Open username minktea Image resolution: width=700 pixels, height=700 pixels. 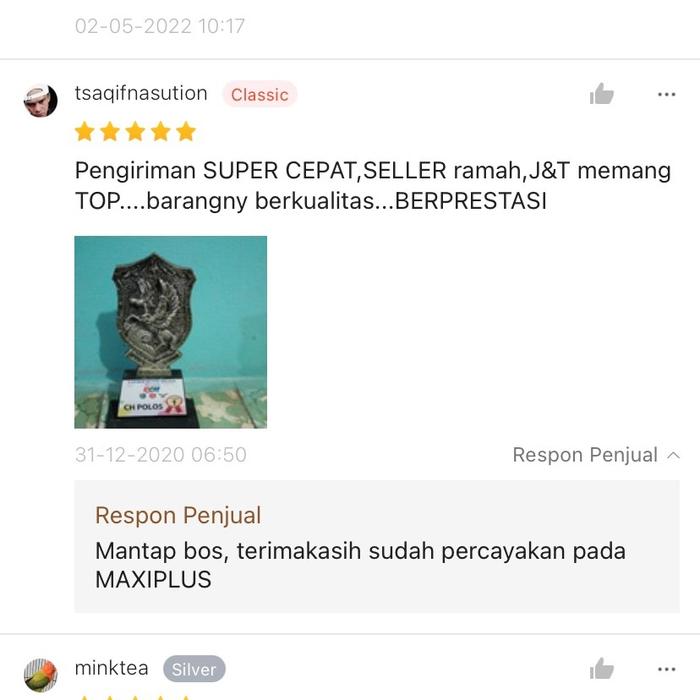coord(112,668)
